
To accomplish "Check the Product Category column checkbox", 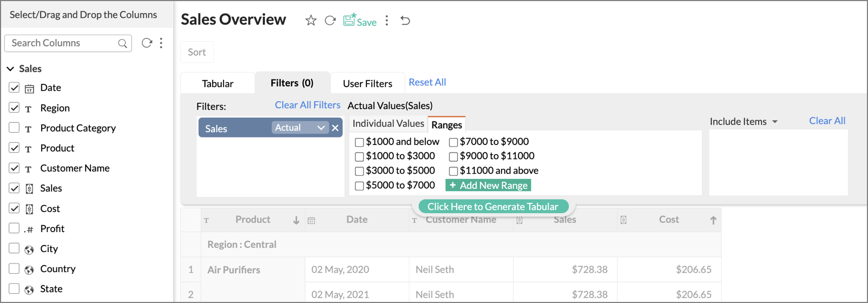I will tap(14, 128).
